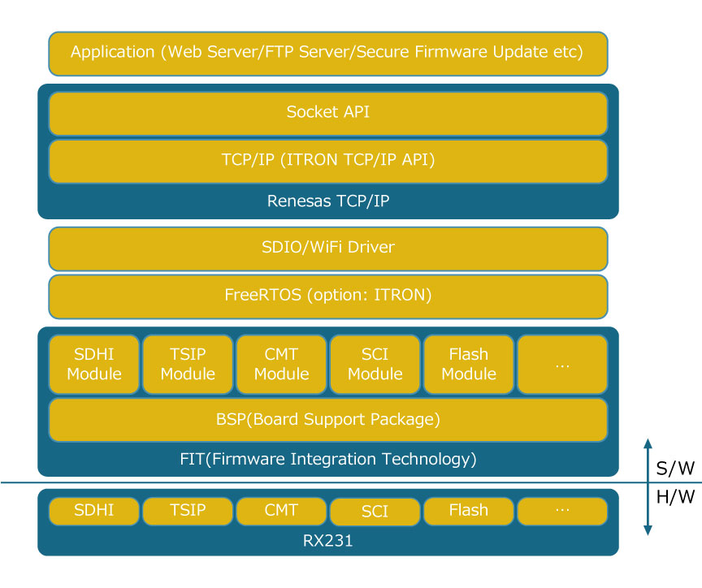Select the hardware SDHI block
The width and height of the screenshot is (702, 588).
(94, 511)
